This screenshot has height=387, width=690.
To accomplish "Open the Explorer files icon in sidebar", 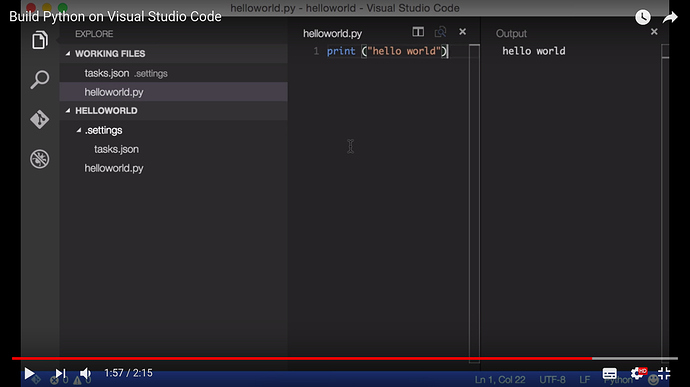I will [x=40, y=40].
